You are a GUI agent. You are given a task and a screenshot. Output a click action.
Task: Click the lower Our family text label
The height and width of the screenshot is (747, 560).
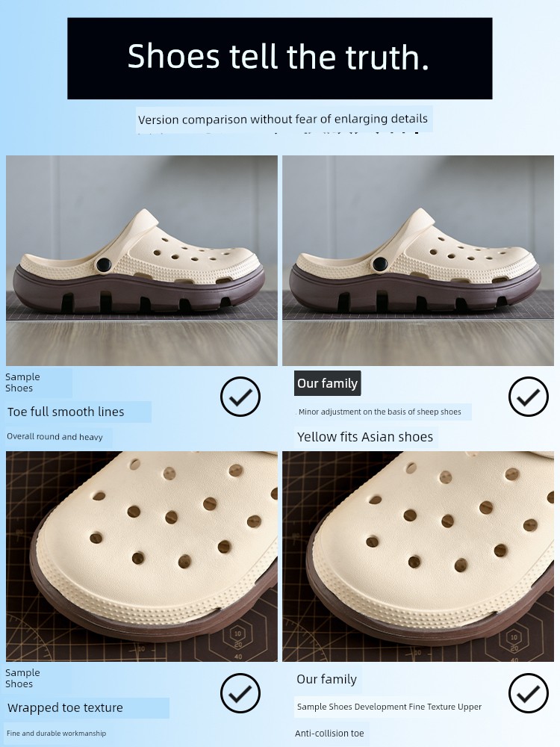[327, 679]
